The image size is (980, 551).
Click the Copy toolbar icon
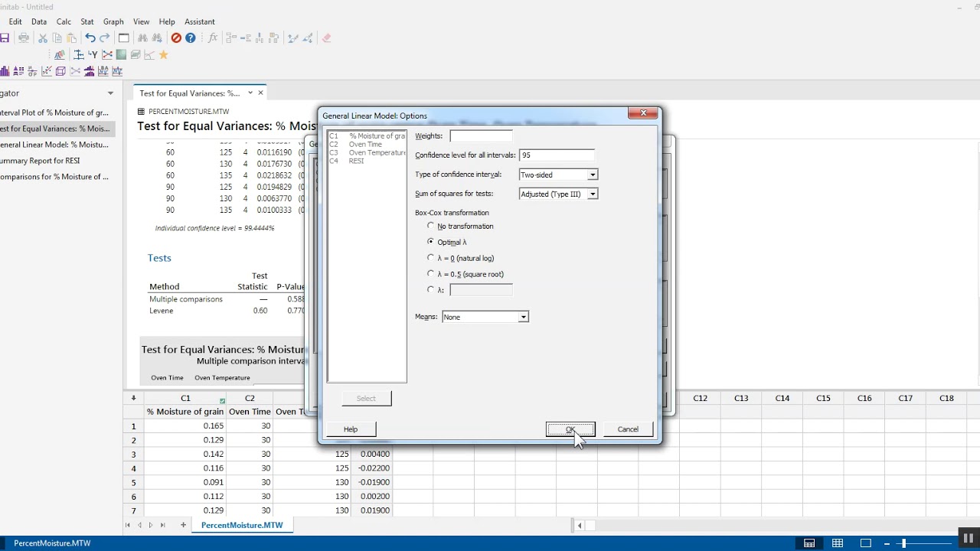57,38
